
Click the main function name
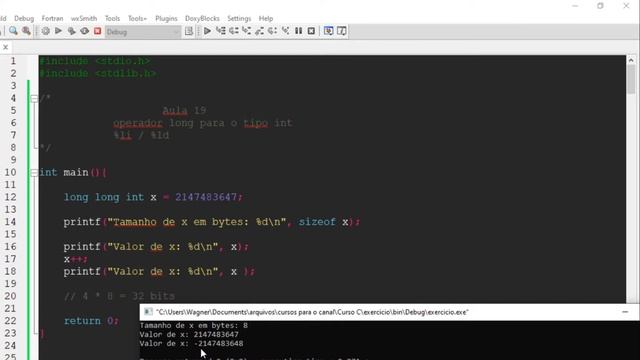pyautogui.click(x=76, y=173)
